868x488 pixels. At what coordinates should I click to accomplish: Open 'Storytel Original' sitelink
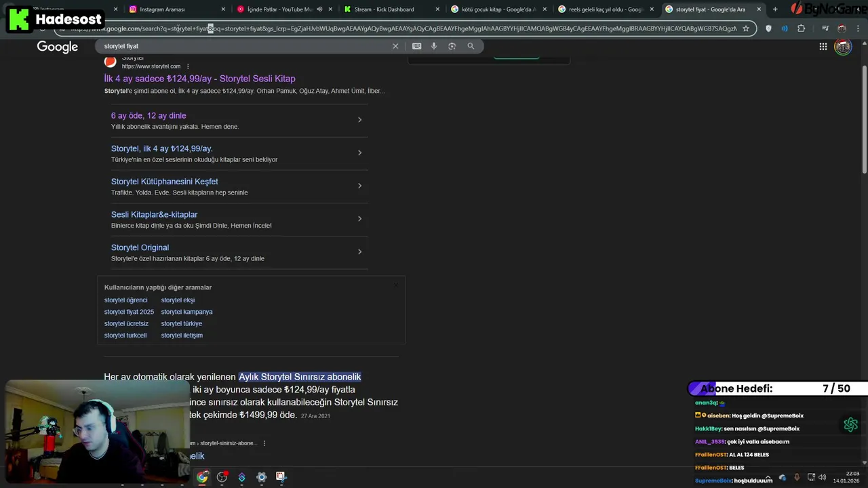pyautogui.click(x=140, y=247)
